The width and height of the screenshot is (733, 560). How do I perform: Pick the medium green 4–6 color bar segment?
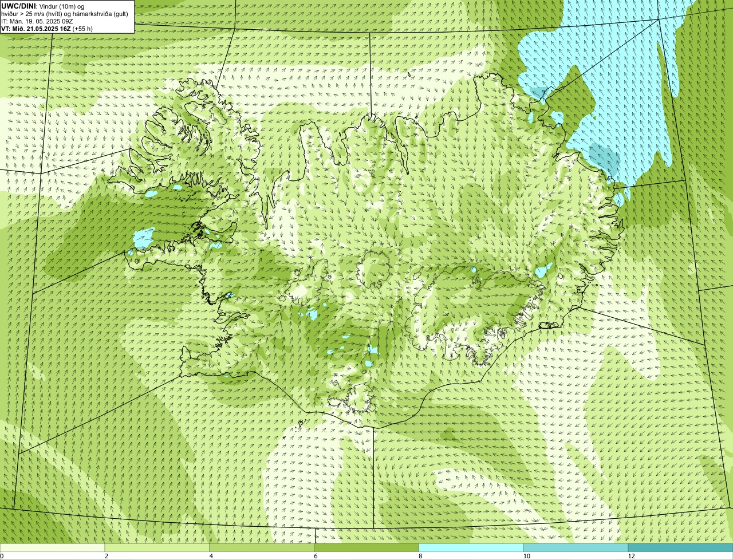pyautogui.click(x=262, y=547)
